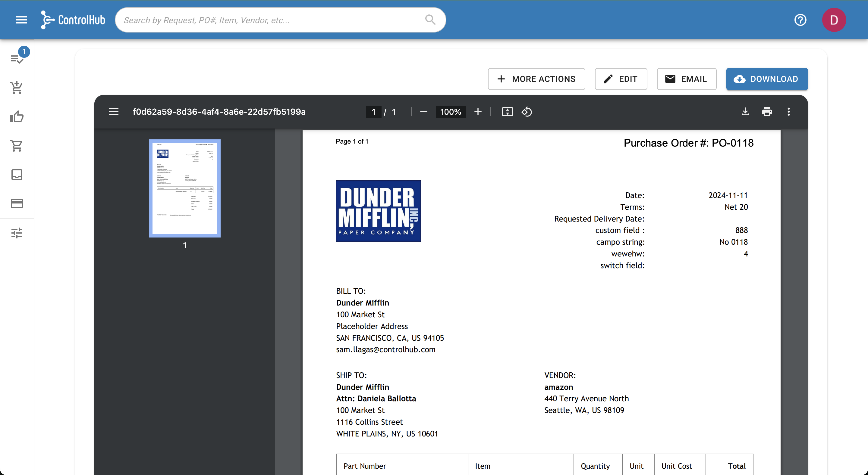
Task: Click the MORE ACTIONS button
Action: click(x=536, y=79)
